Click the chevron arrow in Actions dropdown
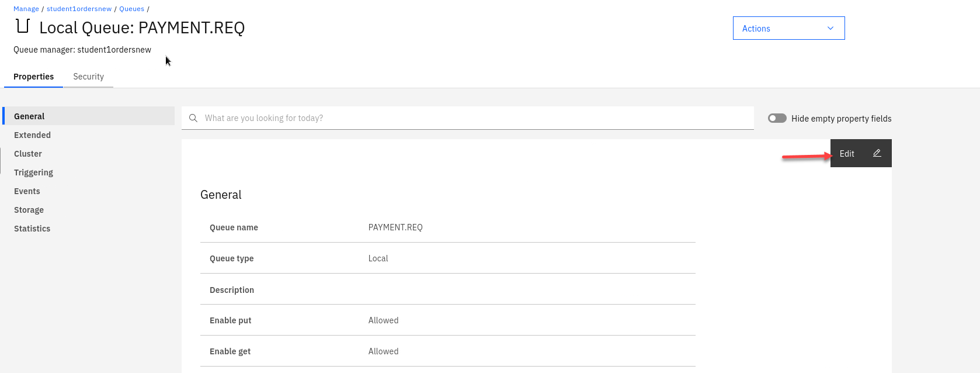The width and height of the screenshot is (980, 373). [830, 29]
